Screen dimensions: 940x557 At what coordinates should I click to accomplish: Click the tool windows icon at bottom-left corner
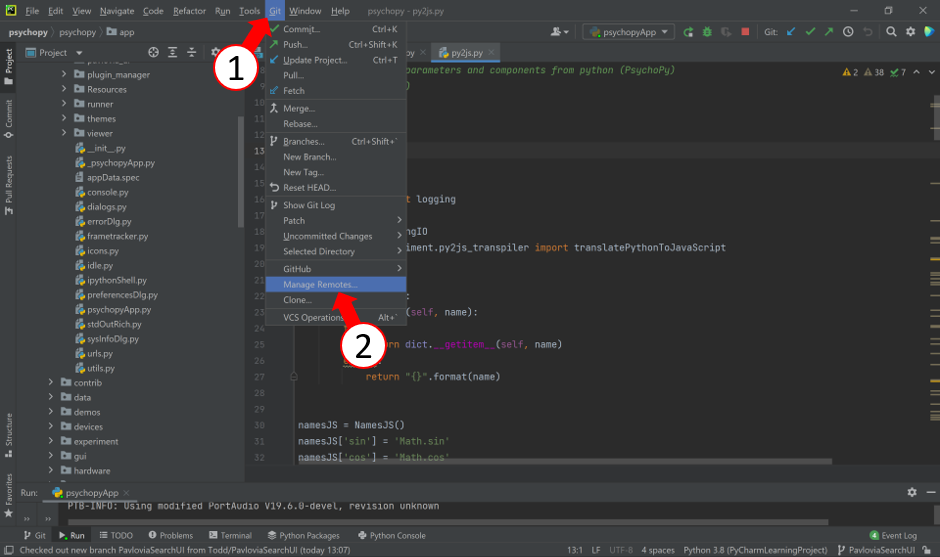(x=9, y=550)
